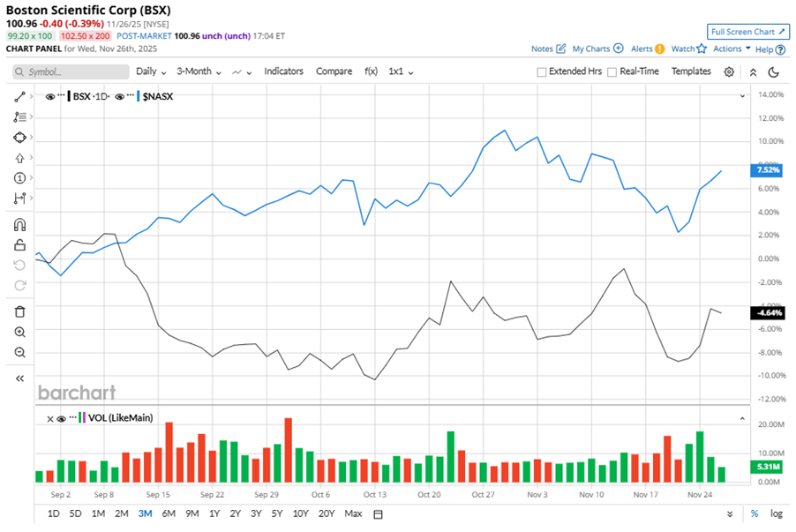The image size is (796, 532).
Task: Toggle $NASX series visibility eye
Action: point(120,96)
